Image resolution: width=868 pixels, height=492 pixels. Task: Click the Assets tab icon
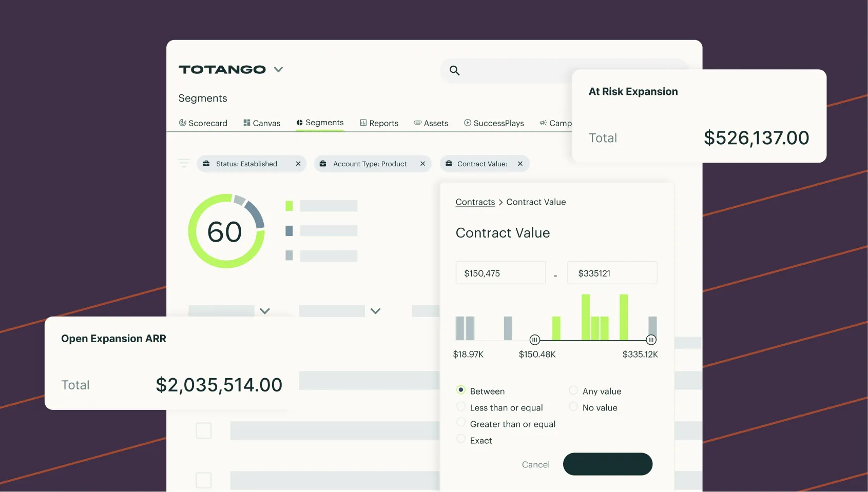[x=418, y=123]
